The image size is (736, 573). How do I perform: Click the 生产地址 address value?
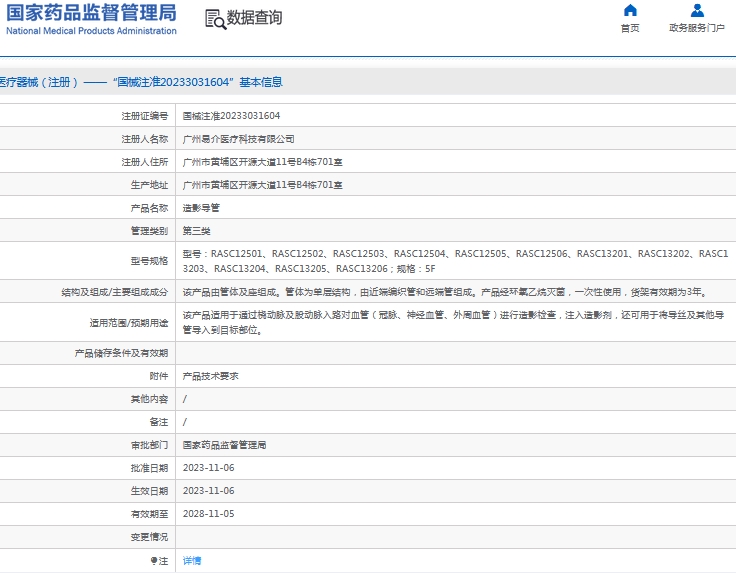262,185
